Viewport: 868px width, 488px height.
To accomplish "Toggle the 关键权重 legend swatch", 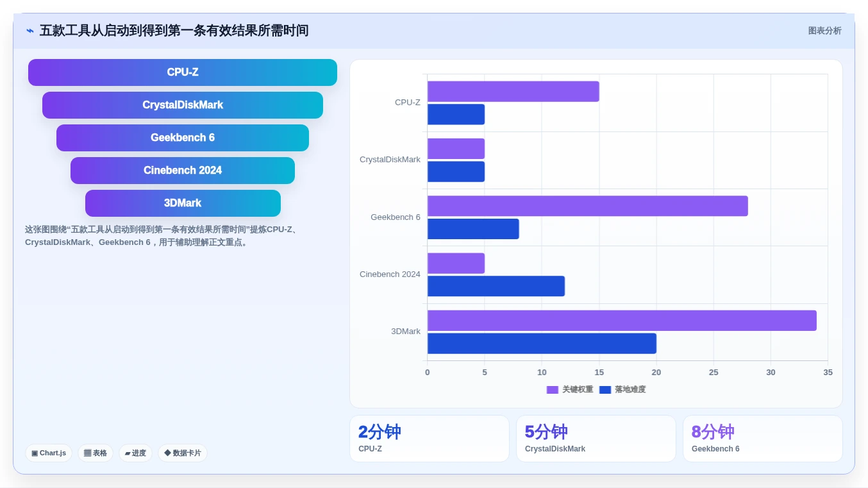I will [553, 389].
